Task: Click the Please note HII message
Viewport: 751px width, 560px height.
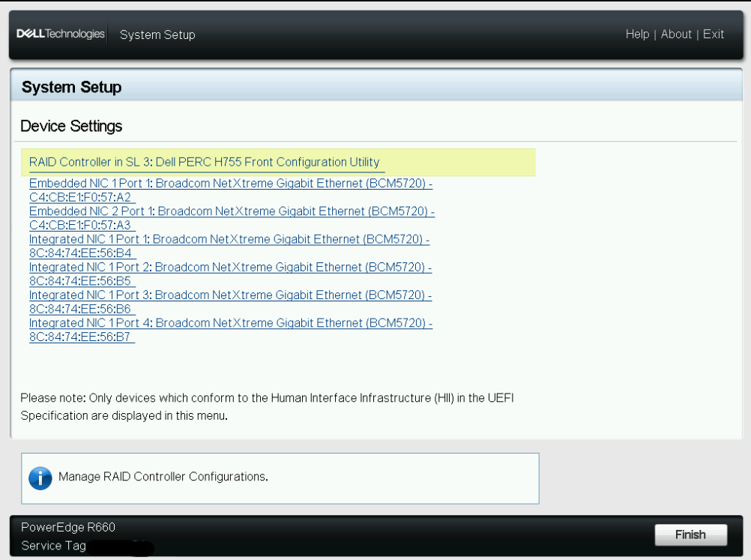Action: [x=267, y=407]
